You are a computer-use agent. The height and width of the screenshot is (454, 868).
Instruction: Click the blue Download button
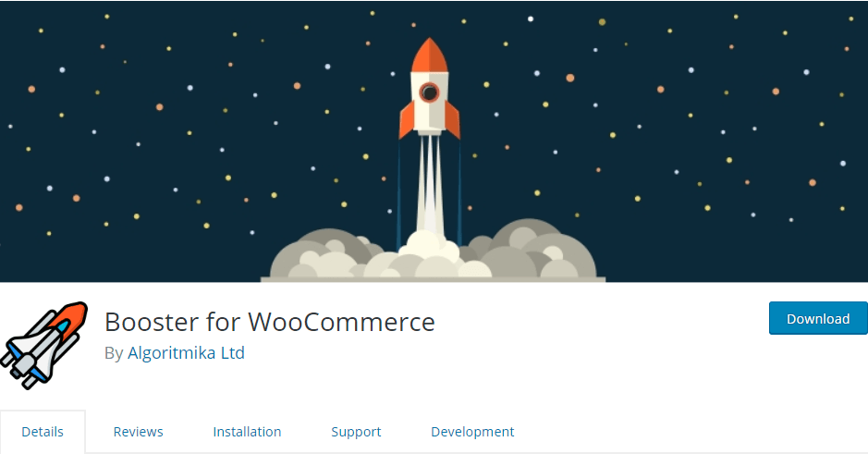coord(818,318)
